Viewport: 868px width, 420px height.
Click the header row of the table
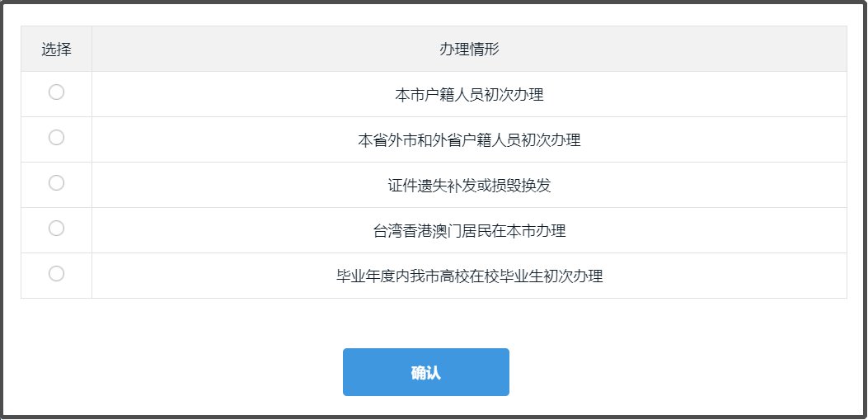tap(434, 50)
